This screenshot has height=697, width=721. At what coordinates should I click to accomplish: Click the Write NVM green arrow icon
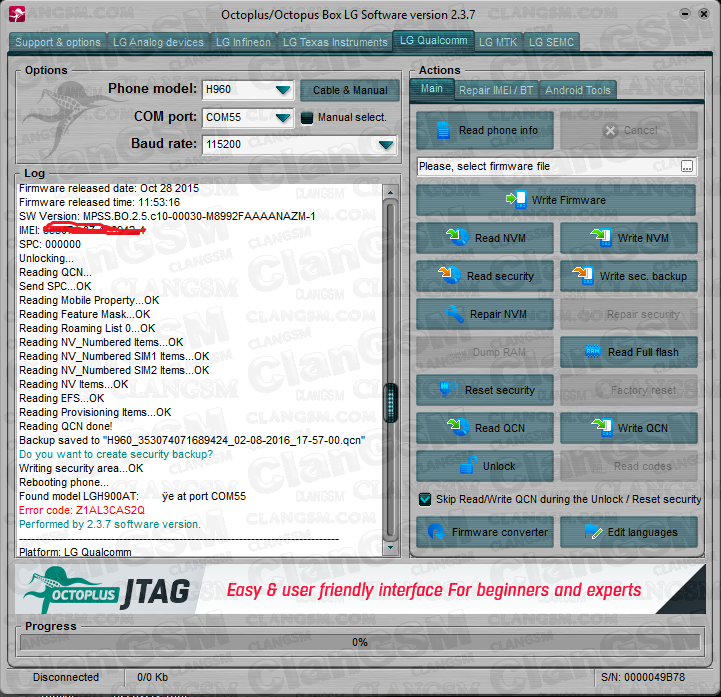click(601, 237)
